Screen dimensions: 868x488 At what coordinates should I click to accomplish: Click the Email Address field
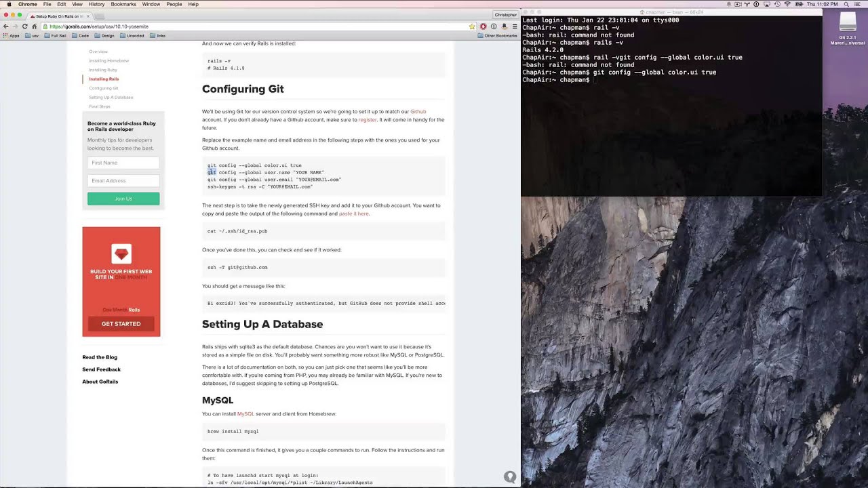[123, 180]
